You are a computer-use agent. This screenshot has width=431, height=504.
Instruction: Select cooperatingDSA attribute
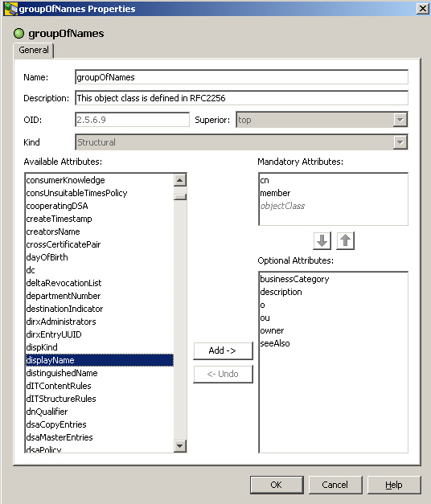coord(100,206)
